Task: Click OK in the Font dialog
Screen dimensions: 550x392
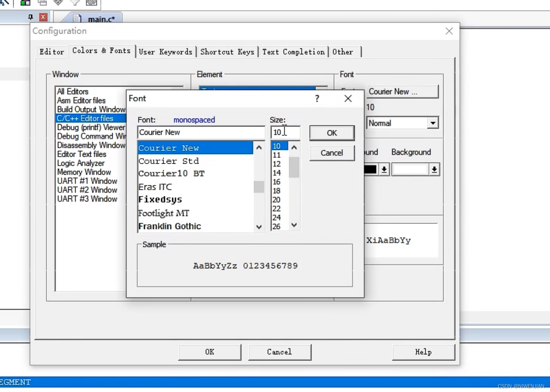Action: pyautogui.click(x=332, y=133)
